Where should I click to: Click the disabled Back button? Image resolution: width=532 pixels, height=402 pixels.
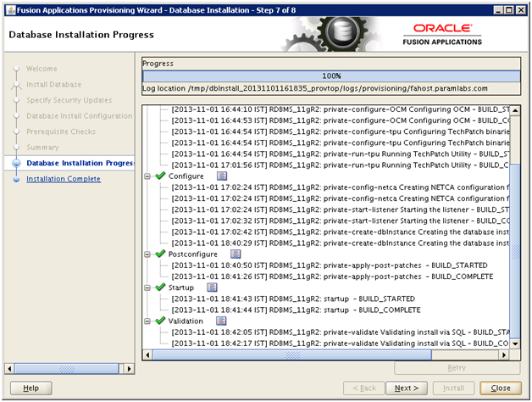pyautogui.click(x=364, y=388)
